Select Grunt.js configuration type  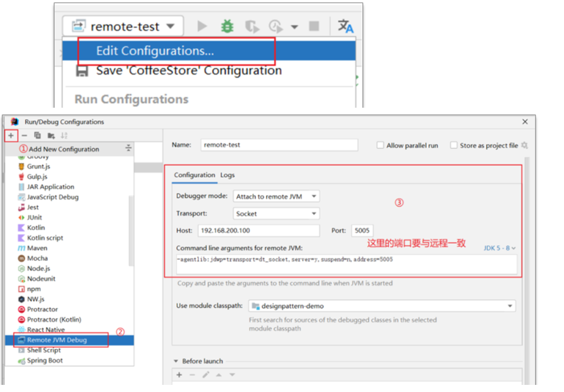tap(70, 166)
